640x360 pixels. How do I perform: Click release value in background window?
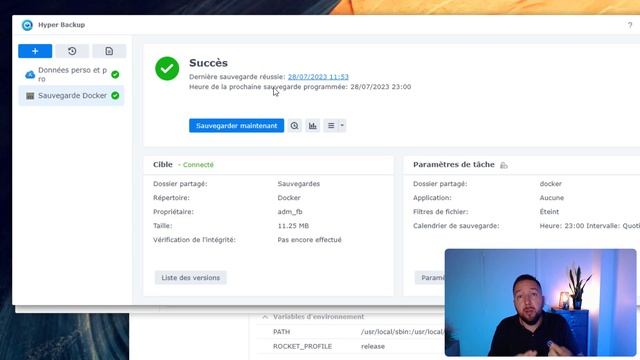373,347
